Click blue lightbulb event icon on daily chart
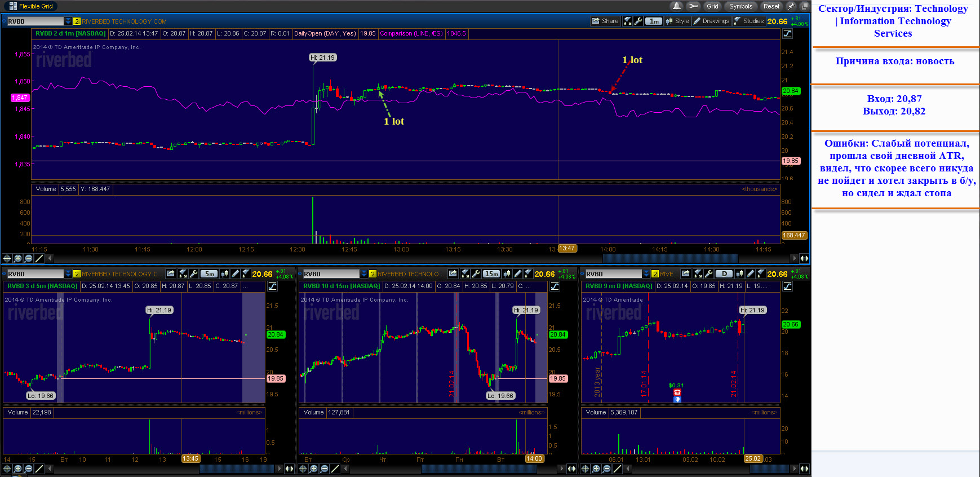Screen dimensions: 980x477 click(677, 399)
